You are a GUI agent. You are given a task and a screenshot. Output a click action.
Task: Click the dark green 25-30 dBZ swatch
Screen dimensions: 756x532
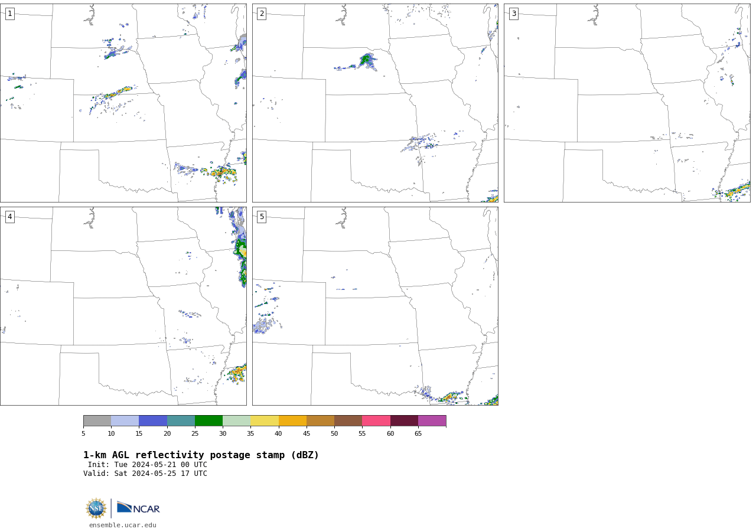pyautogui.click(x=208, y=421)
